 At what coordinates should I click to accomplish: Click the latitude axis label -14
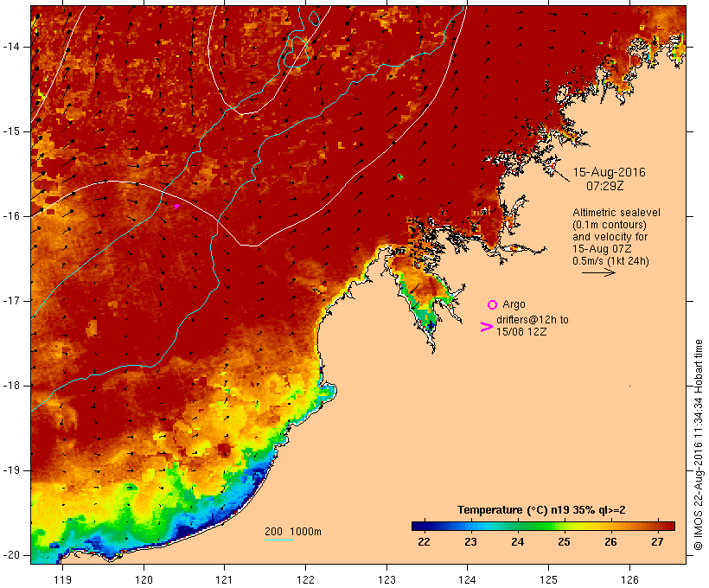click(x=11, y=47)
